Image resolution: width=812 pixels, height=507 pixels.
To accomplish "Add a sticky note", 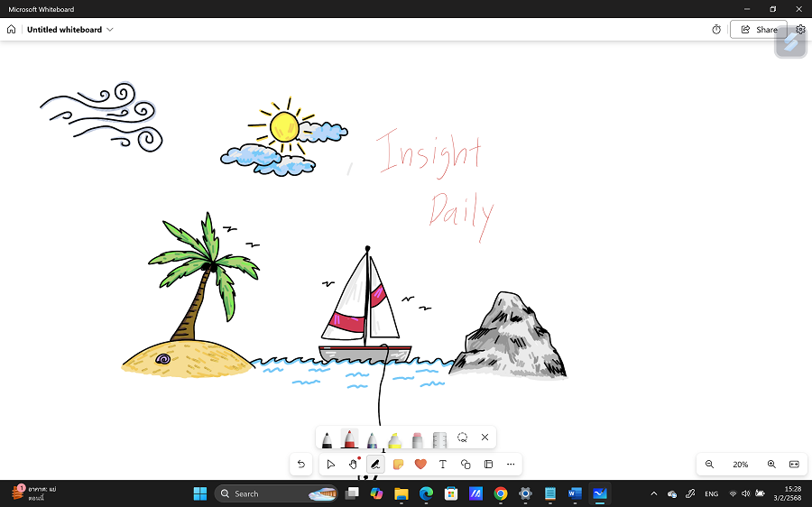I will pyautogui.click(x=398, y=465).
